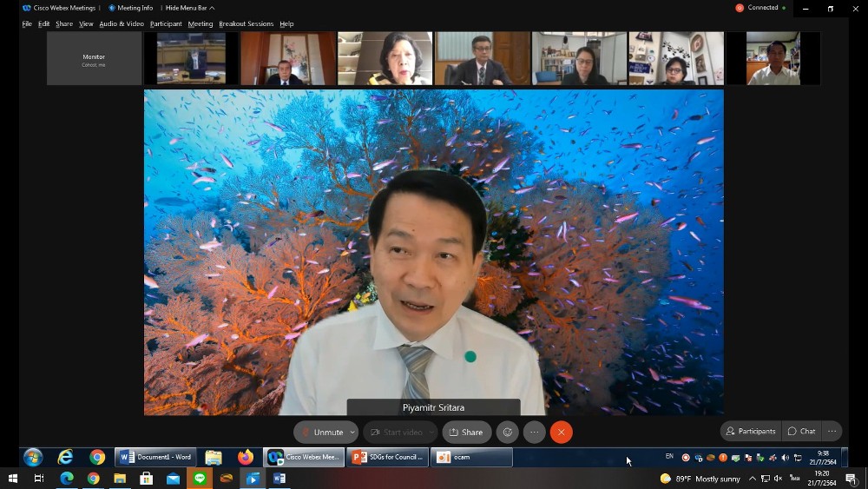Open the Breakout Sessions menu
This screenshot has height=489, width=868.
pyautogui.click(x=246, y=23)
